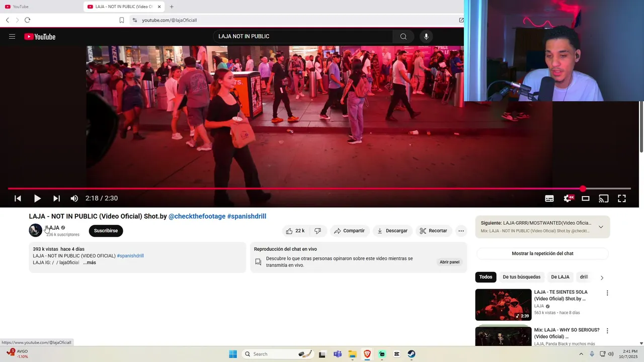Open the taskbar volume control

tap(611, 354)
